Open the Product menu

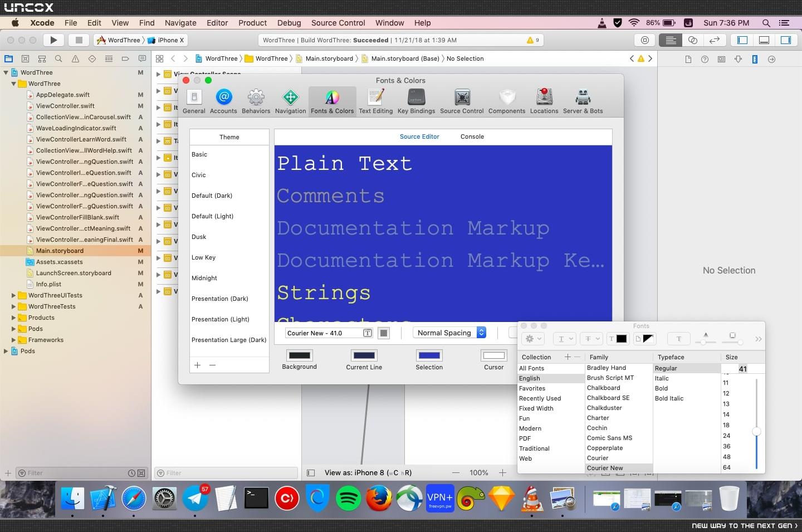[252, 23]
